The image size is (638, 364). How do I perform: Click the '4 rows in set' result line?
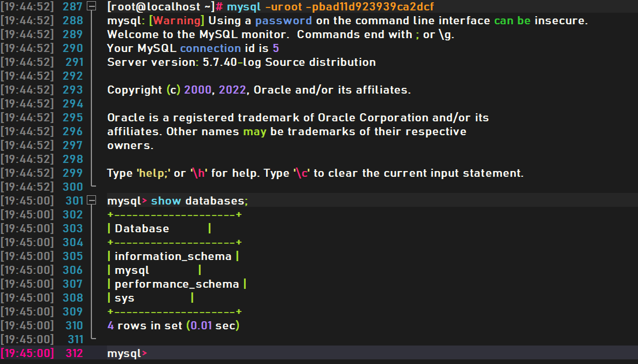coord(174,325)
